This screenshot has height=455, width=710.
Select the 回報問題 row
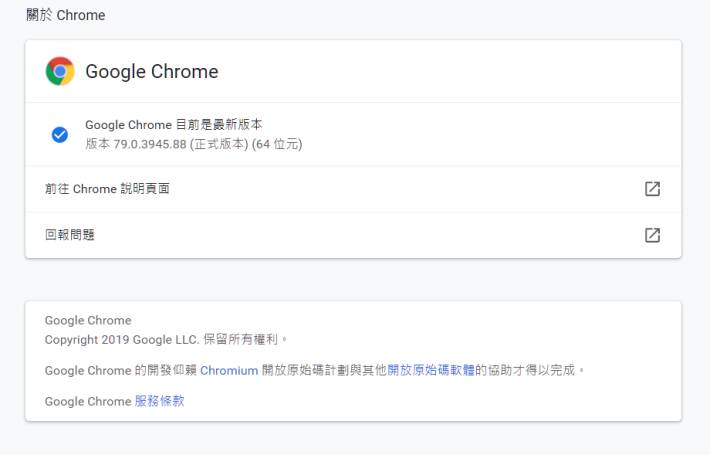click(353, 235)
